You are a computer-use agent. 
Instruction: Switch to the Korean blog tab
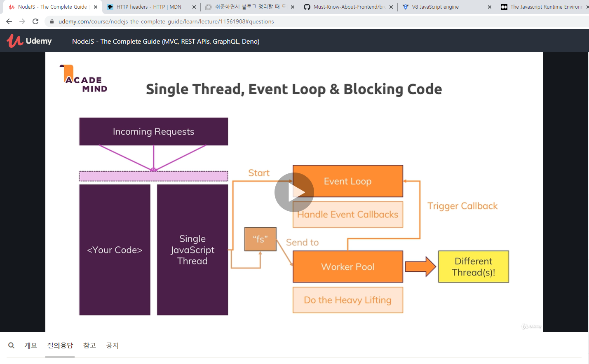point(247,7)
